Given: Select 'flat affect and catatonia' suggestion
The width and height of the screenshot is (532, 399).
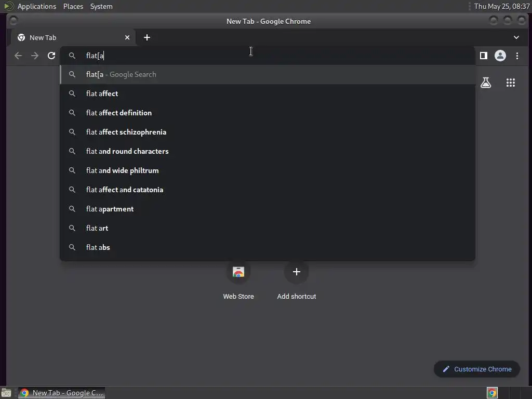Looking at the screenshot, I should click(x=268, y=190).
